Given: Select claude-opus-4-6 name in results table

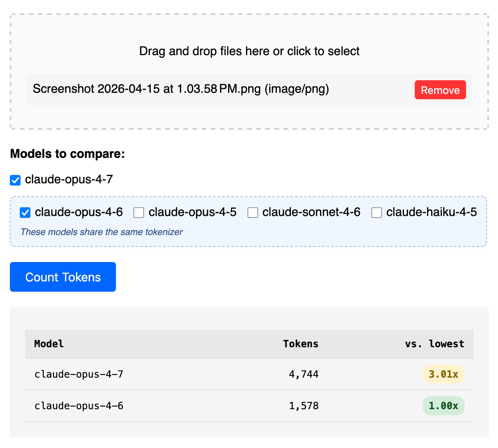Looking at the screenshot, I should (x=79, y=406).
